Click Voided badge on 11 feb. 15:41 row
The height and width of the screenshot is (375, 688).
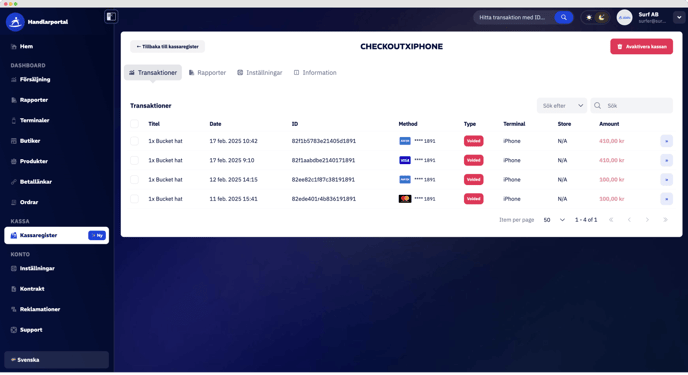coord(473,199)
